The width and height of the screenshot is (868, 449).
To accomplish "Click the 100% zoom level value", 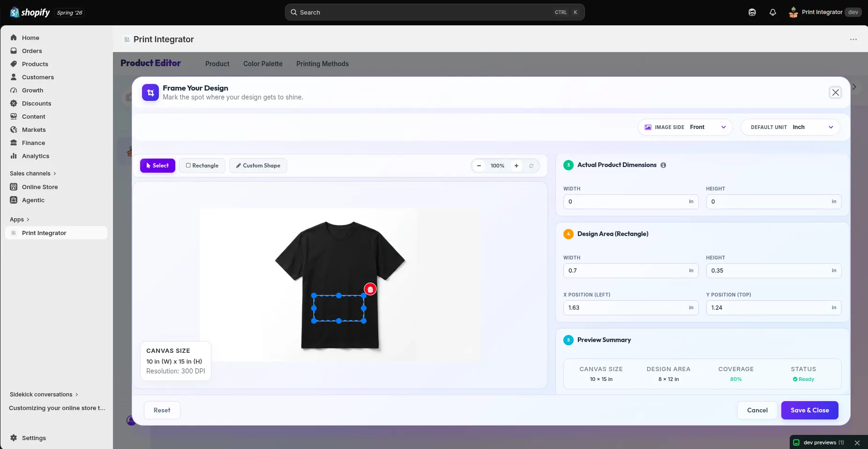I will coord(497,166).
